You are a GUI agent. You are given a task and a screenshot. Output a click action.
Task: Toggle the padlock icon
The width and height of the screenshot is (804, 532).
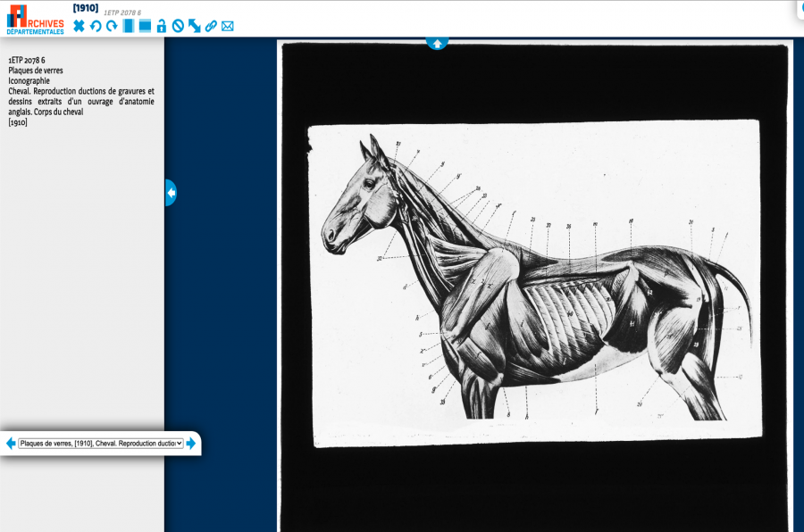[x=162, y=26]
